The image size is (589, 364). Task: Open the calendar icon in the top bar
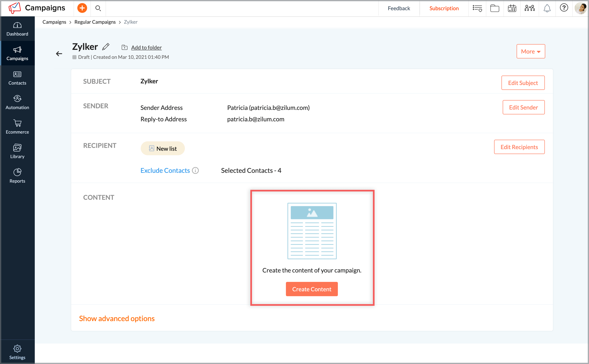(512, 8)
